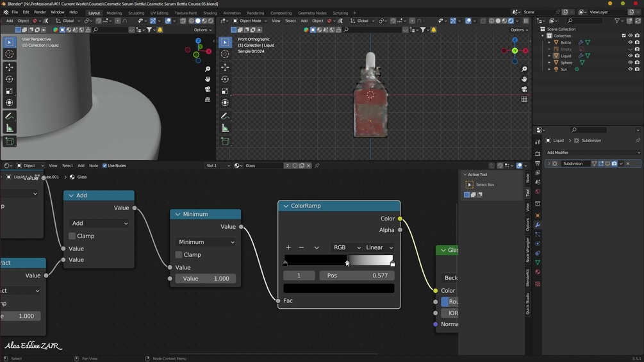Click Options button in right viewport
This screenshot has height=362, width=644.
519,30
